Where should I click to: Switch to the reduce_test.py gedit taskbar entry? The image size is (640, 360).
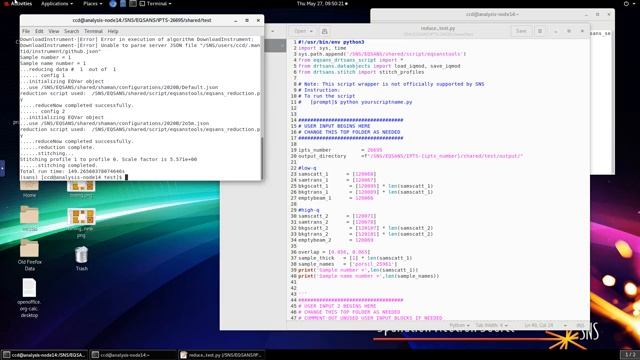click(221, 355)
